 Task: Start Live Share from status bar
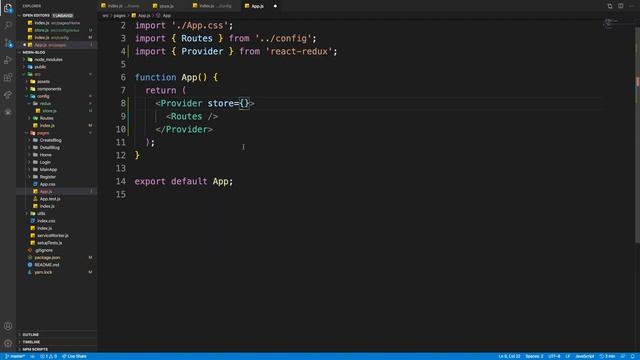coord(74,356)
